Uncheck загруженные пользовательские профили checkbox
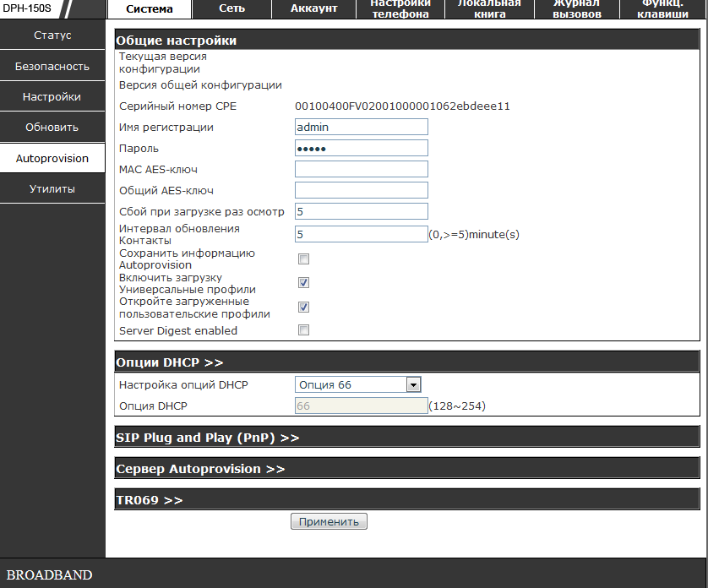The width and height of the screenshot is (708, 588). point(304,307)
